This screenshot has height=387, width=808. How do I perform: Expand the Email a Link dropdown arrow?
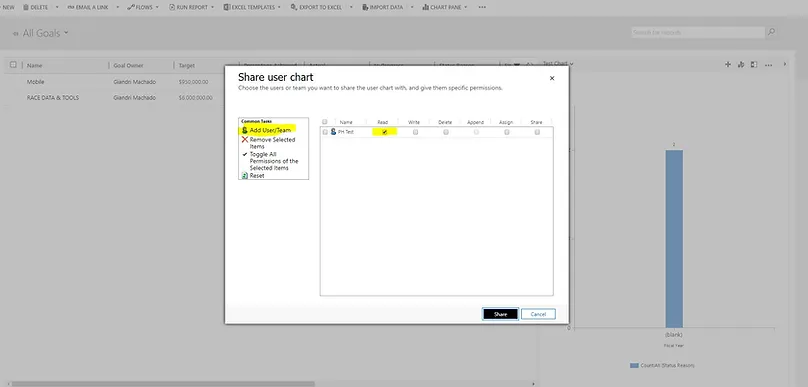click(117, 7)
